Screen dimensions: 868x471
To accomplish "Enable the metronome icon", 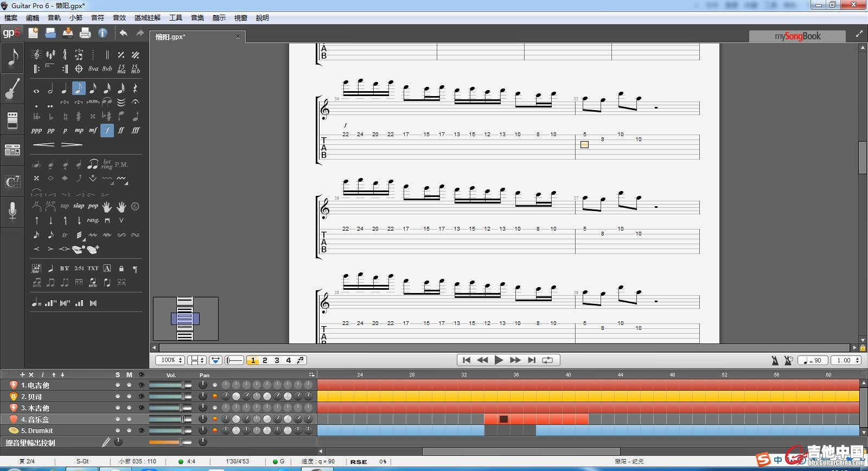I will pos(775,360).
